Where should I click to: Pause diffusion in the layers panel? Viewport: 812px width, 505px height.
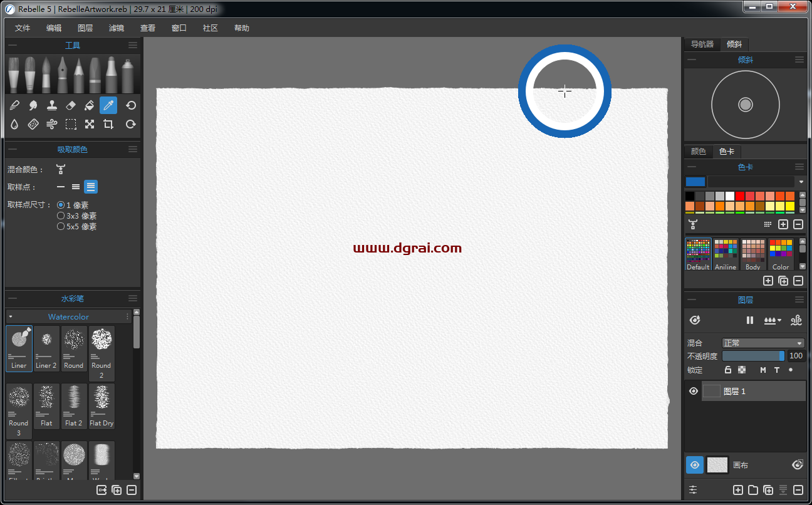[x=750, y=320]
